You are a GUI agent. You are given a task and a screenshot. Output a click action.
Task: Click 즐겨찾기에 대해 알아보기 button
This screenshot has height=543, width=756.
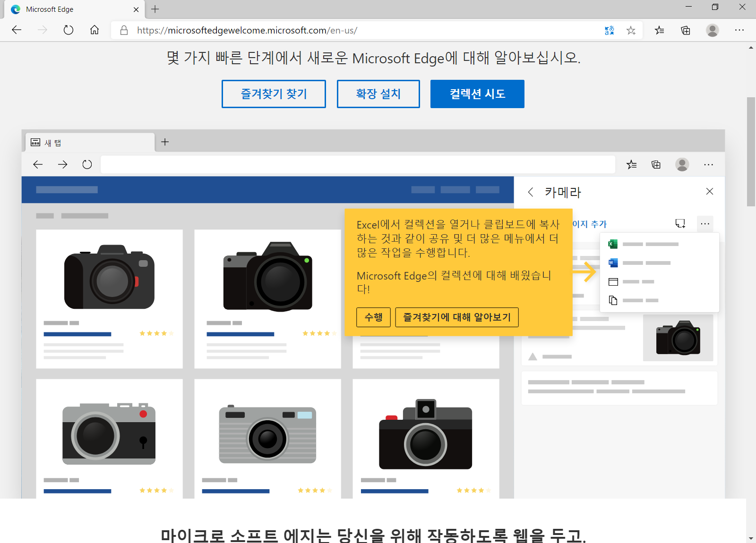[457, 317]
